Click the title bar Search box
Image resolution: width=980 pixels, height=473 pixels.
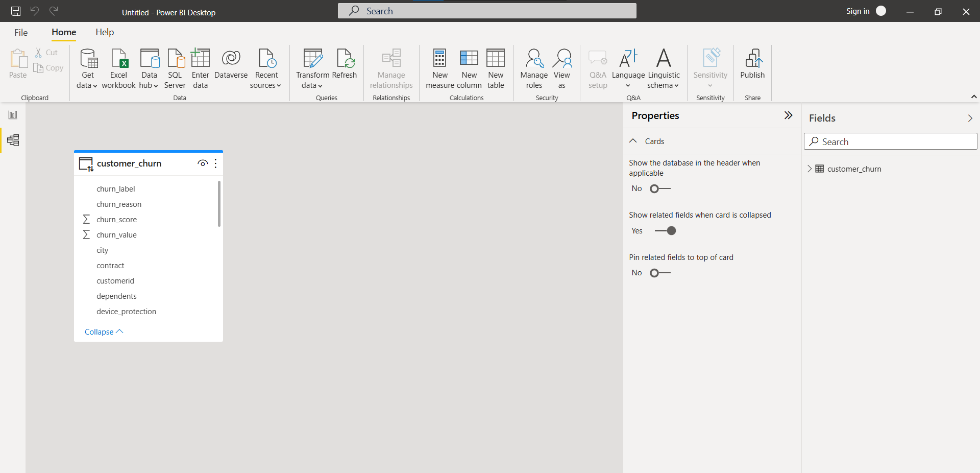(x=487, y=11)
